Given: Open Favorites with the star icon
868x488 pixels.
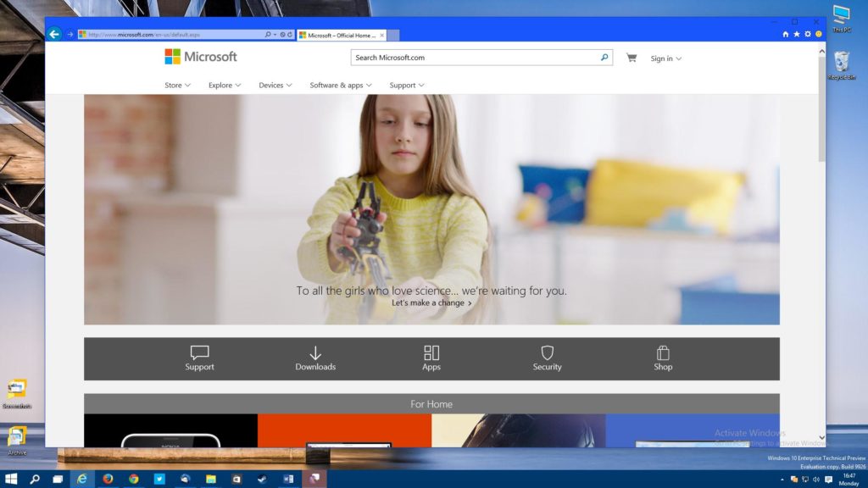Looking at the screenshot, I should click(x=797, y=34).
